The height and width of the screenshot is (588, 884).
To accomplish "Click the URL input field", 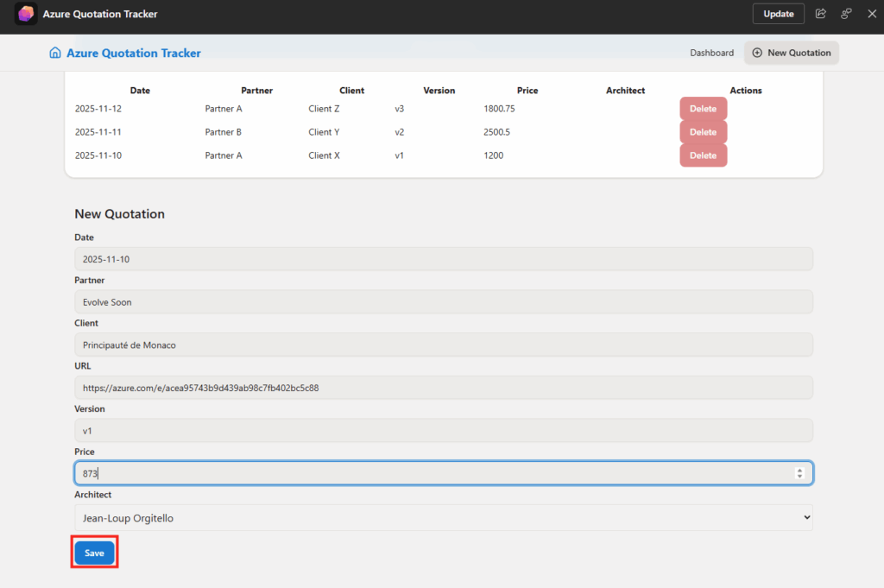I will [443, 388].
